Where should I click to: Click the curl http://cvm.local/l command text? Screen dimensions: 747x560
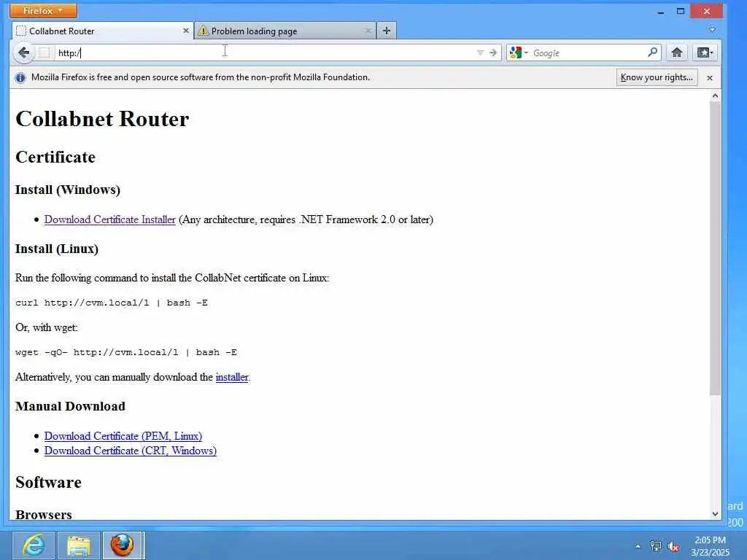pos(112,303)
